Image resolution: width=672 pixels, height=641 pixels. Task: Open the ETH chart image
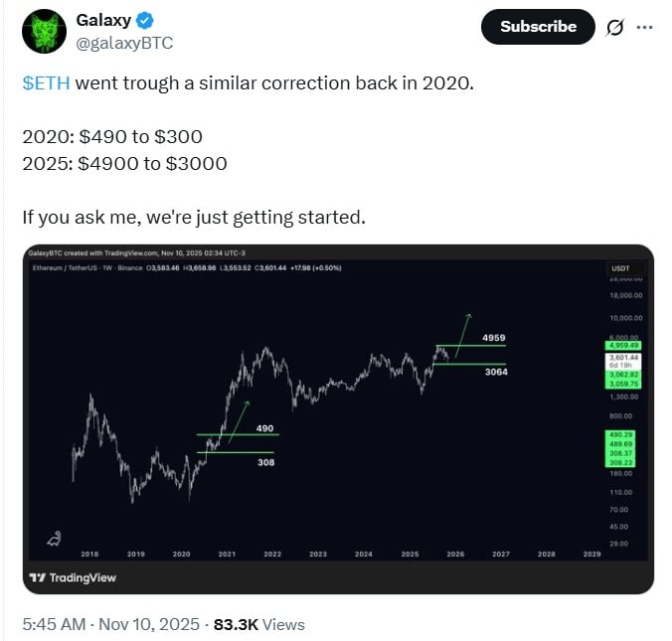(336, 418)
